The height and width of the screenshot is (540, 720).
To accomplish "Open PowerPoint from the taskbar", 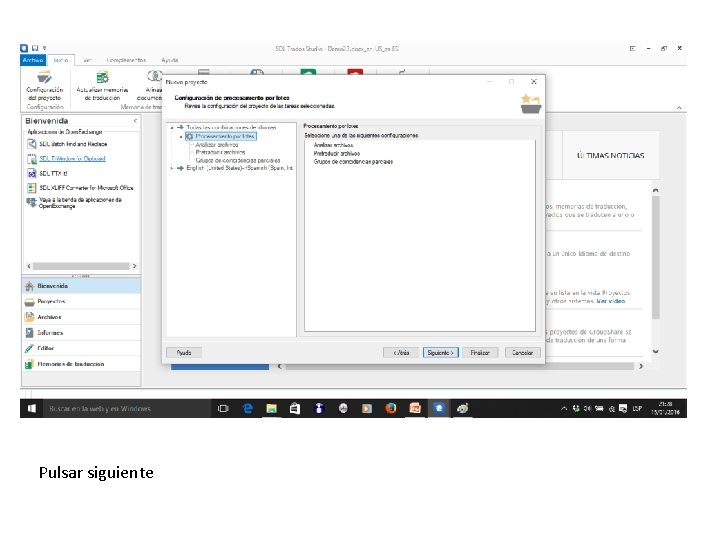I will click(415, 408).
